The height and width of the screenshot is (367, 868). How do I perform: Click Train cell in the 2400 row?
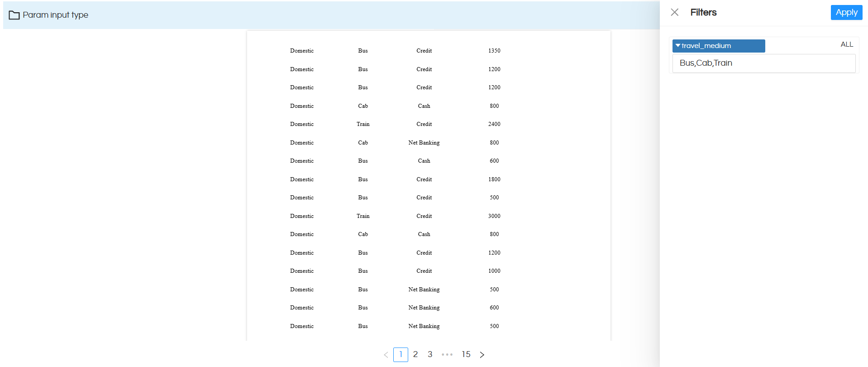tap(363, 124)
